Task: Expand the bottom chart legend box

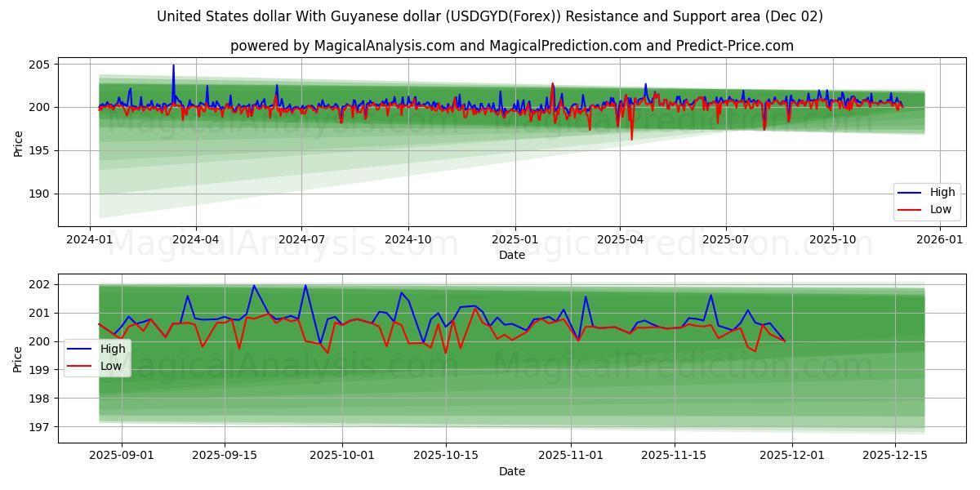Action: [x=98, y=357]
